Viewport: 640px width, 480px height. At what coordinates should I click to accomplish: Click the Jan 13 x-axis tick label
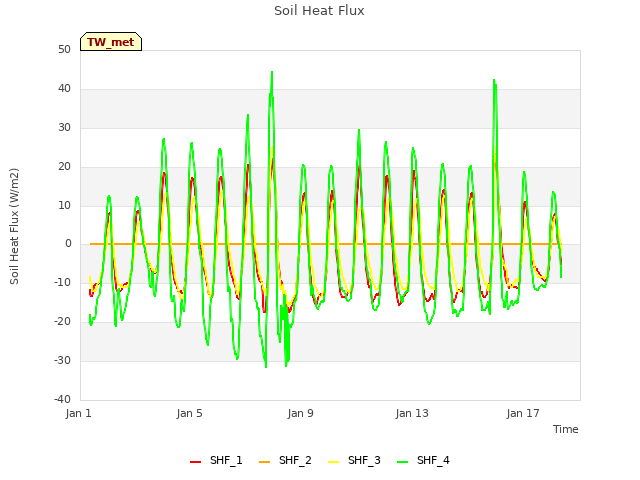[x=412, y=413]
